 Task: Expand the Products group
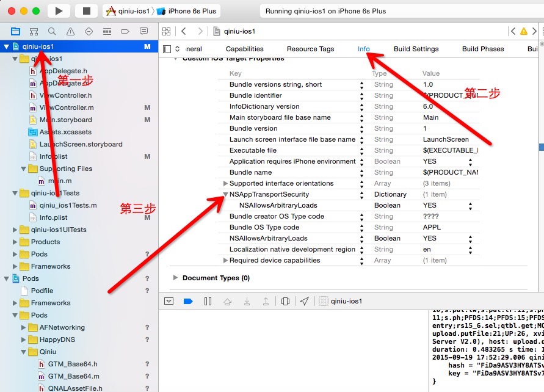15,242
